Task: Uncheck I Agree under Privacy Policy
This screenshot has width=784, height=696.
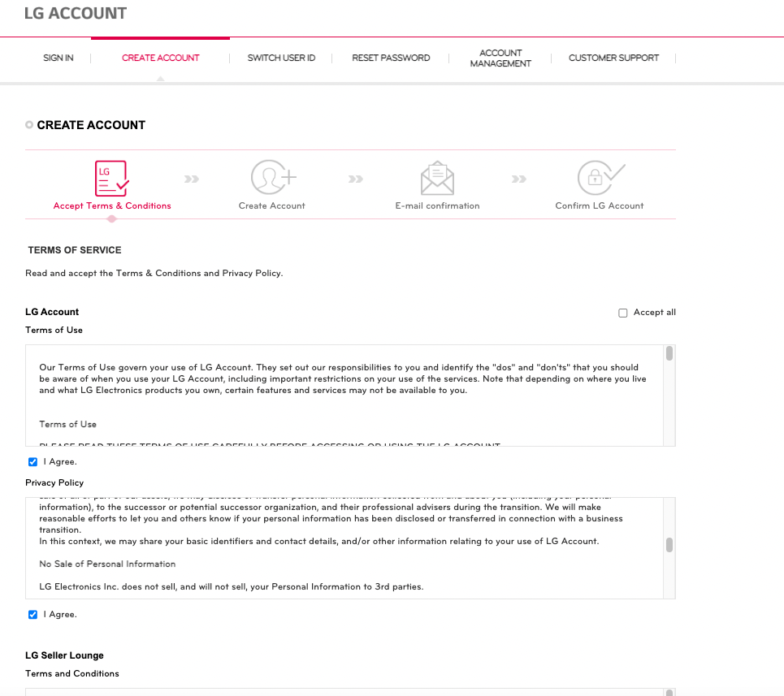Action: click(33, 615)
